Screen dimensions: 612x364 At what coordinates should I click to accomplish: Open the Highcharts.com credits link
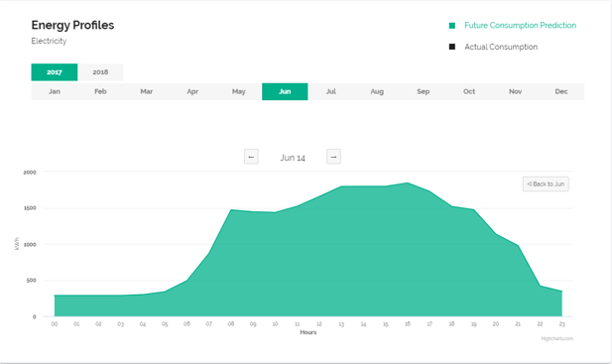557,338
